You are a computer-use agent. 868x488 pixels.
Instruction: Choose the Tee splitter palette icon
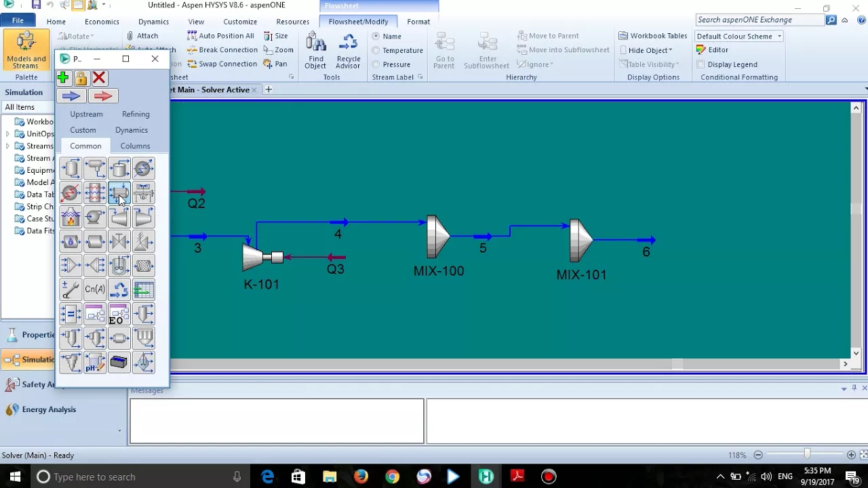click(95, 266)
